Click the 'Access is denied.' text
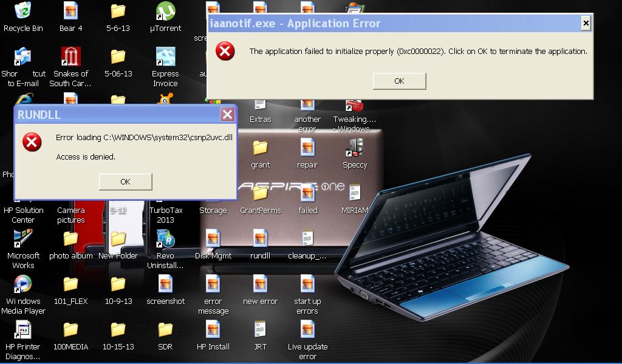The height and width of the screenshot is (364, 622). coord(86,157)
